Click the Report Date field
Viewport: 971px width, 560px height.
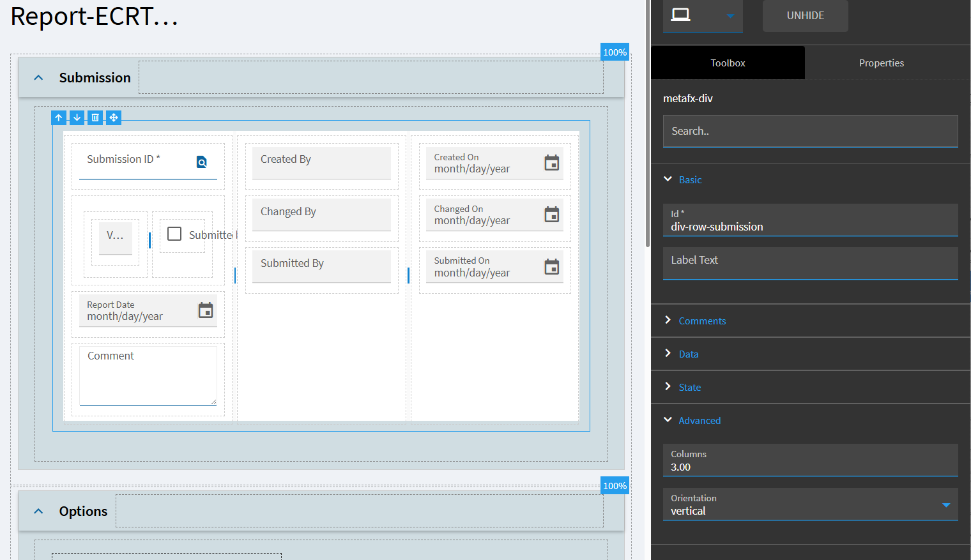coord(148,310)
